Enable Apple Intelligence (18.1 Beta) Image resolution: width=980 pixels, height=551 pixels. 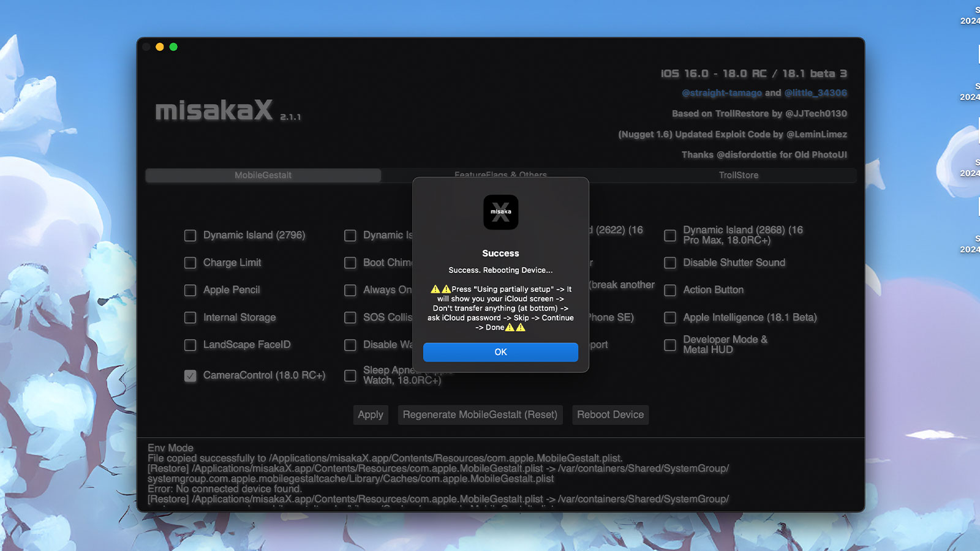pos(670,318)
